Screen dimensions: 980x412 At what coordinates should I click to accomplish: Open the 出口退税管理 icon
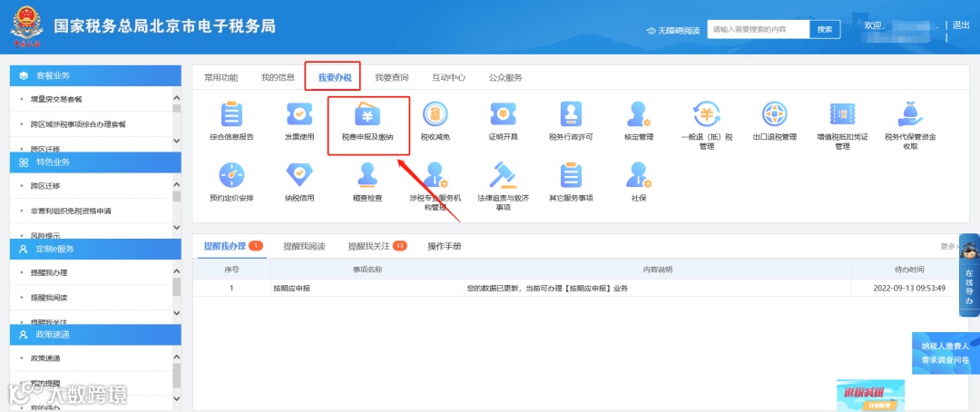[774, 114]
